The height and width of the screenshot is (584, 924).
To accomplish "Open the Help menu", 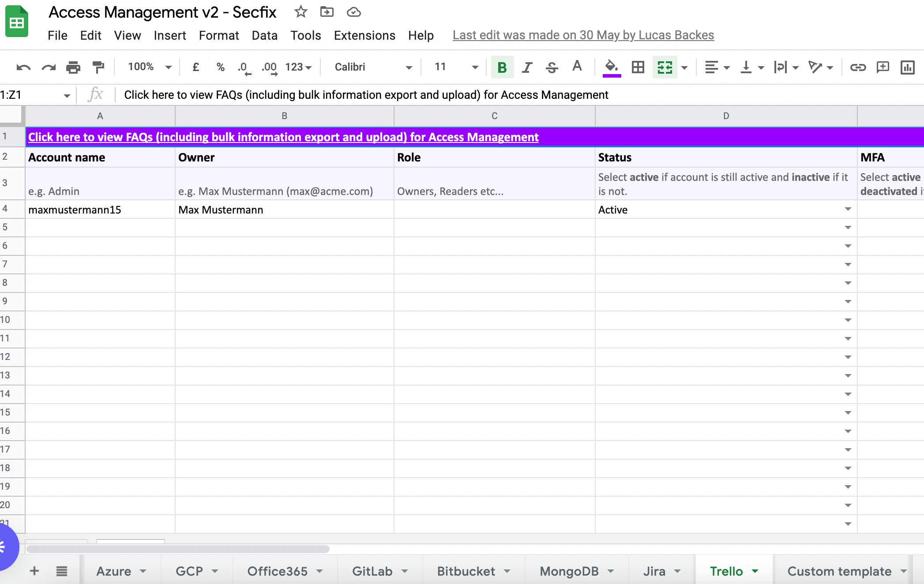I will (421, 35).
